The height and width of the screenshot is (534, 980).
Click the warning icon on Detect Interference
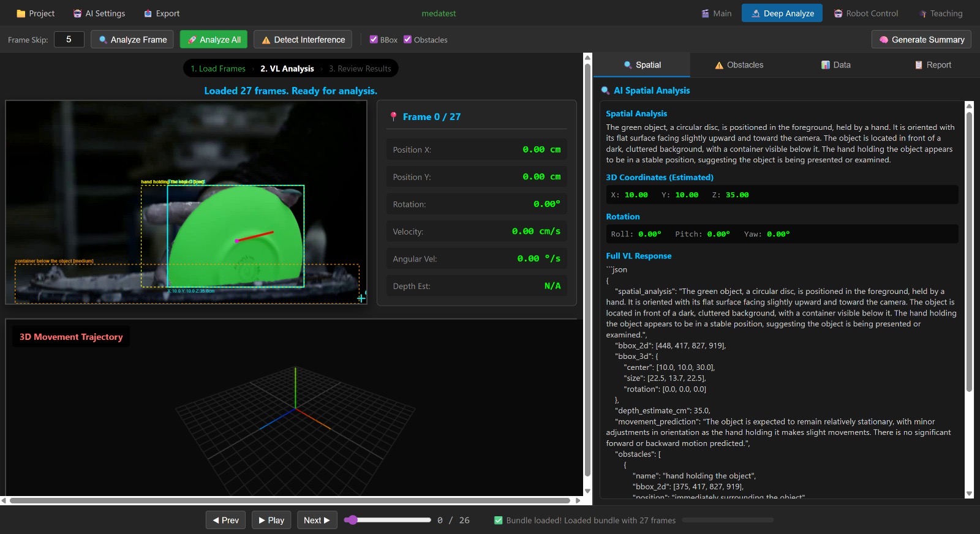(266, 40)
